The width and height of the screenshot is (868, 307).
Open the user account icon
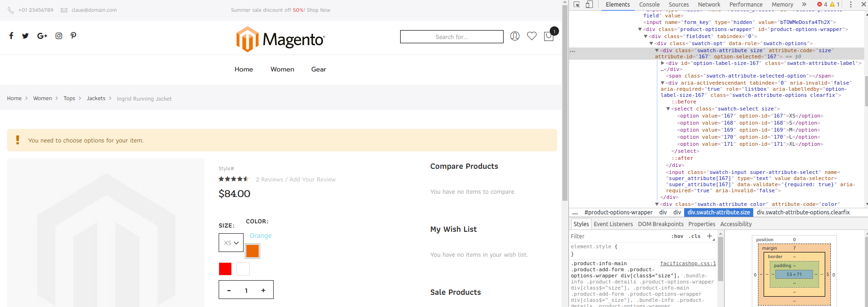tap(515, 36)
